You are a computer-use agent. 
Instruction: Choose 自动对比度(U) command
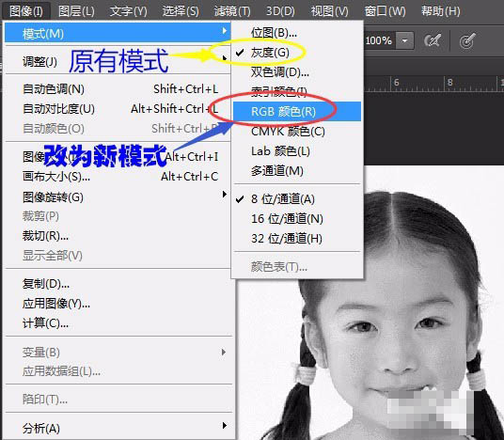[x=118, y=109]
